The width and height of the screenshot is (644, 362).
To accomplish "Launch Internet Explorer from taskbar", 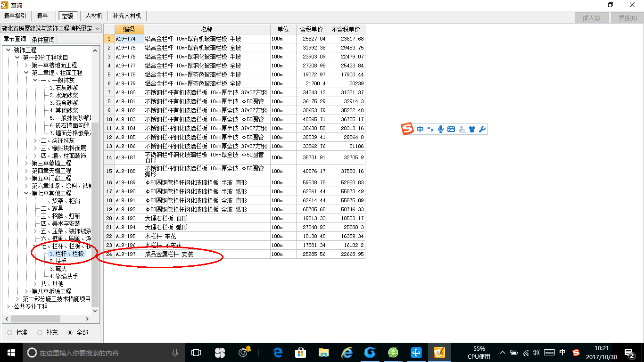I will pos(347,353).
